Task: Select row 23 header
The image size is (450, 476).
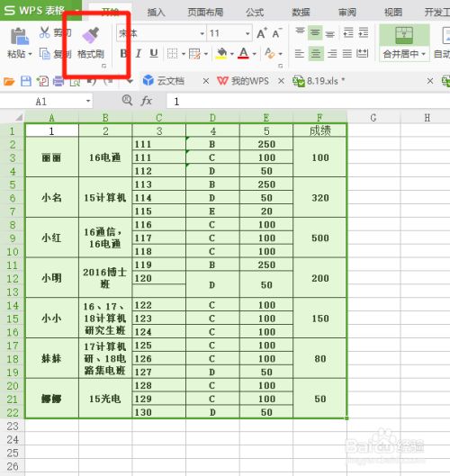Action: [12, 426]
